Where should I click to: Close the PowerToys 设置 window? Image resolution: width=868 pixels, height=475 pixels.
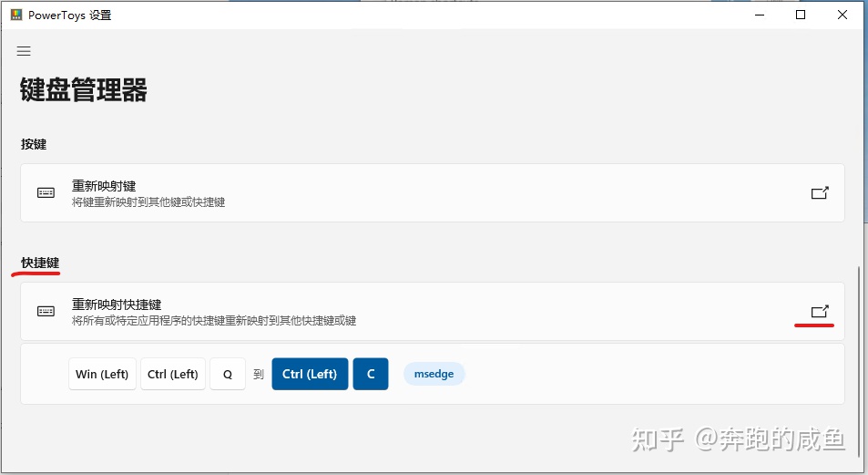[842, 15]
